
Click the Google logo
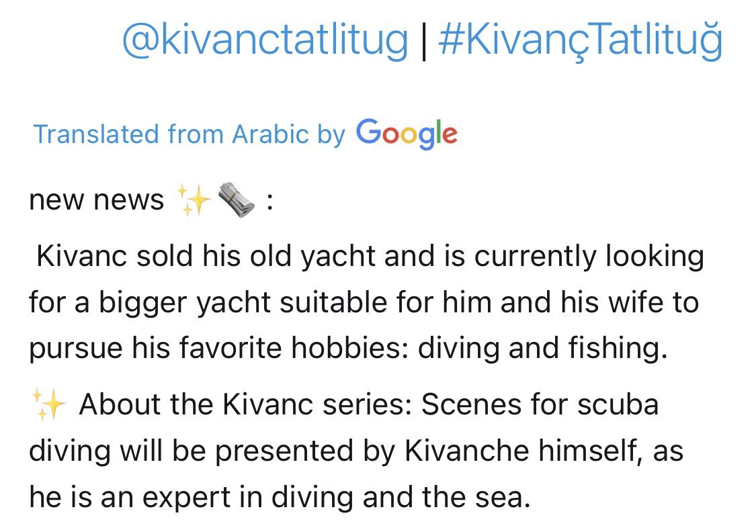[407, 133]
